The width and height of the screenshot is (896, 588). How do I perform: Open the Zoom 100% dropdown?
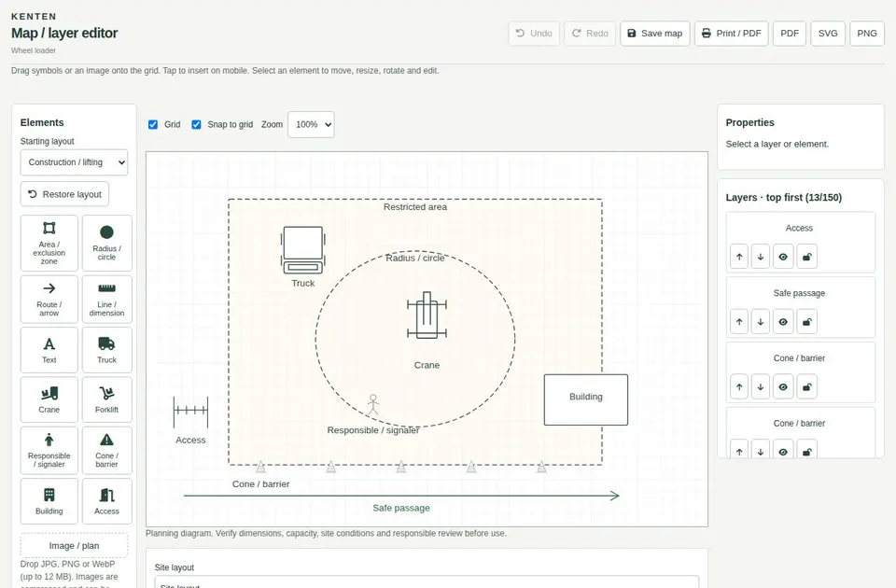[311, 124]
